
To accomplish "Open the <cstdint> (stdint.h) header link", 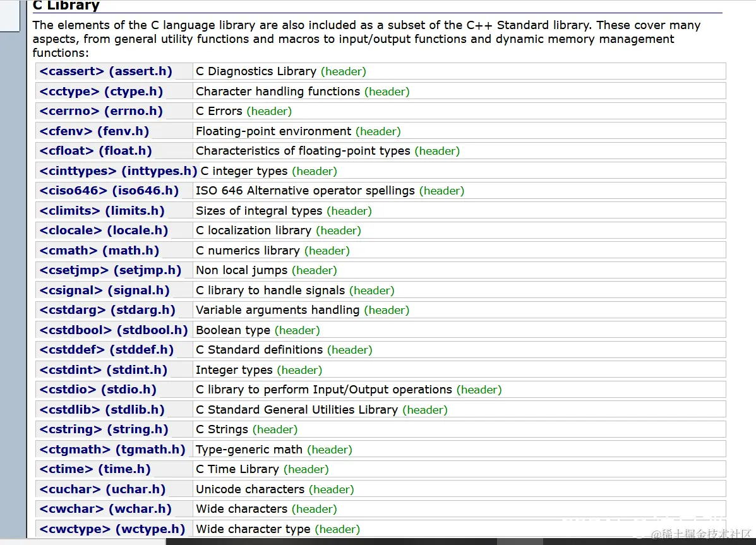I will [x=103, y=370].
